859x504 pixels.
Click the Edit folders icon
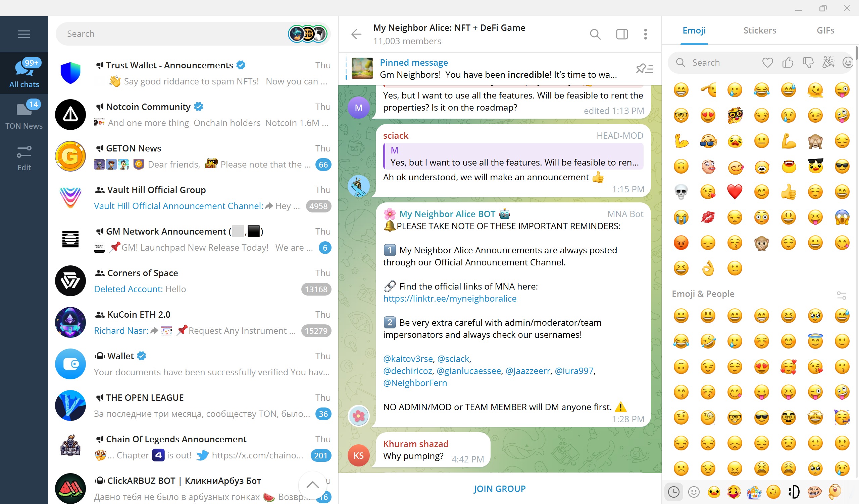tap(24, 156)
